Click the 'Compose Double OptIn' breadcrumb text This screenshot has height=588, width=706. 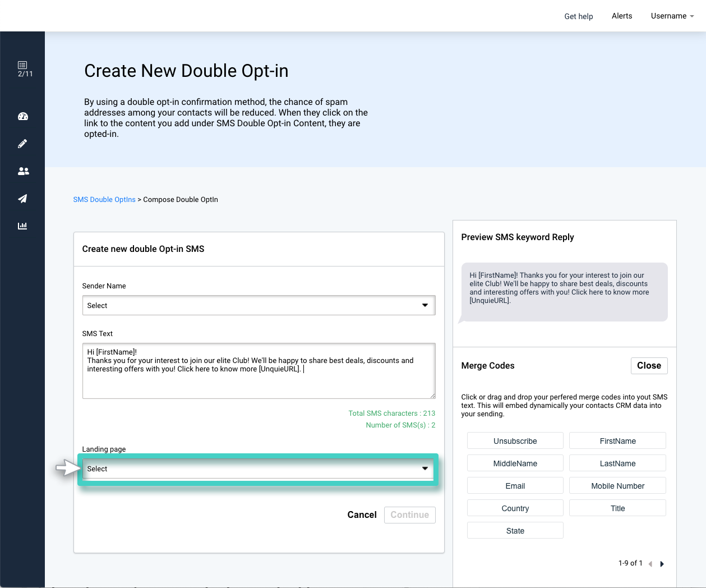coord(181,200)
